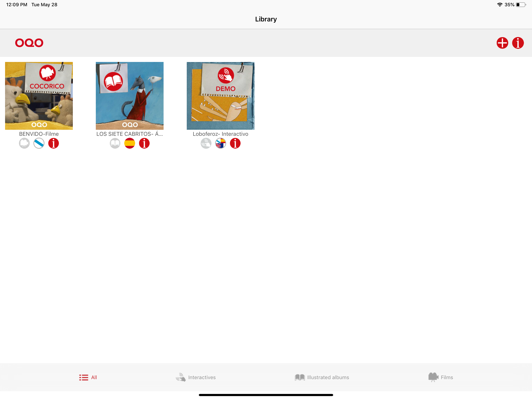Open the Los Siete Cabritos cover
Screen dimensions: 532x399
tap(130, 96)
